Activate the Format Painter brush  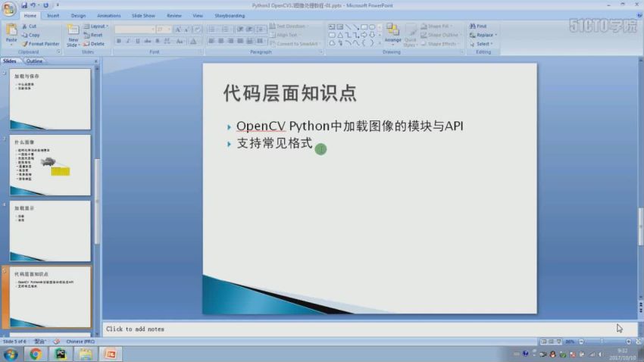[x=41, y=43]
